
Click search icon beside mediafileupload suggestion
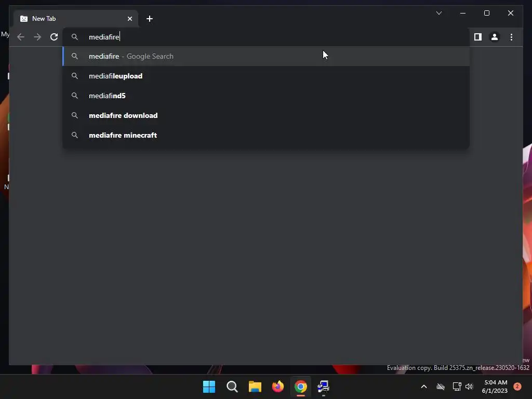tap(75, 76)
